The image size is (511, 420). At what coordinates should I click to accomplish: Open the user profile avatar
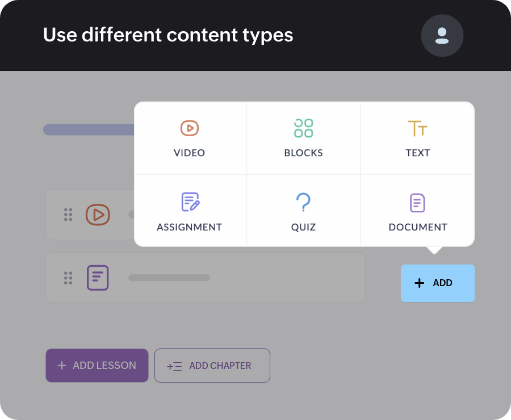coord(442,36)
